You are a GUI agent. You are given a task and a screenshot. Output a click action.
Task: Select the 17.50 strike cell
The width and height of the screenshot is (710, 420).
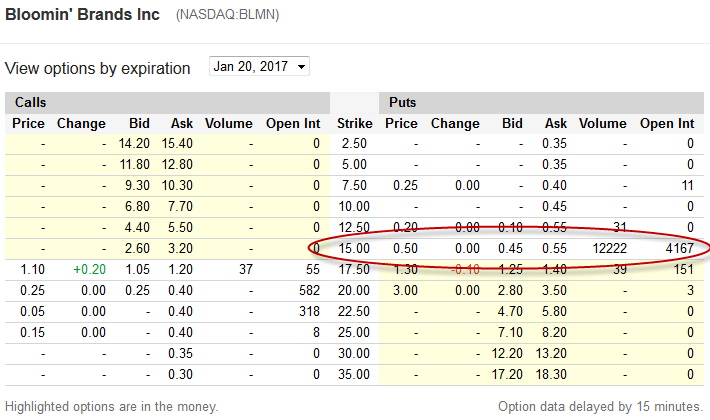point(354,270)
